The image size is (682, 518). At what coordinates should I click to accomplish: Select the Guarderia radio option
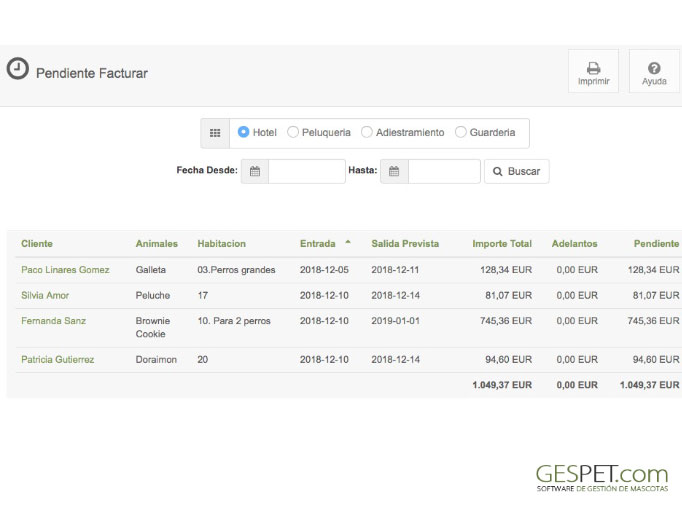[461, 132]
